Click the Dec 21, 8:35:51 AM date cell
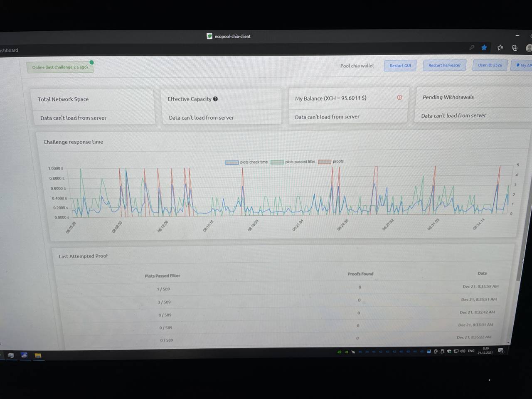Image resolution: width=532 pixels, height=399 pixels. point(479,299)
